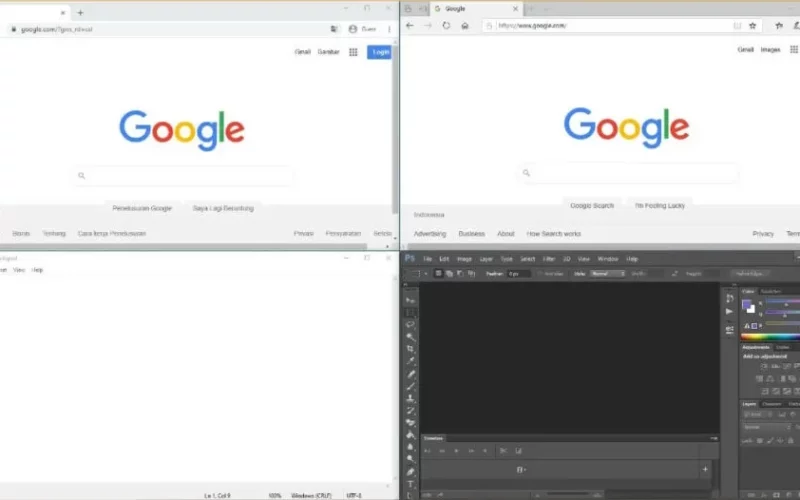The height and width of the screenshot is (500, 800).
Task: Select the Eyedropper tool in Photoshop
Action: point(410,361)
